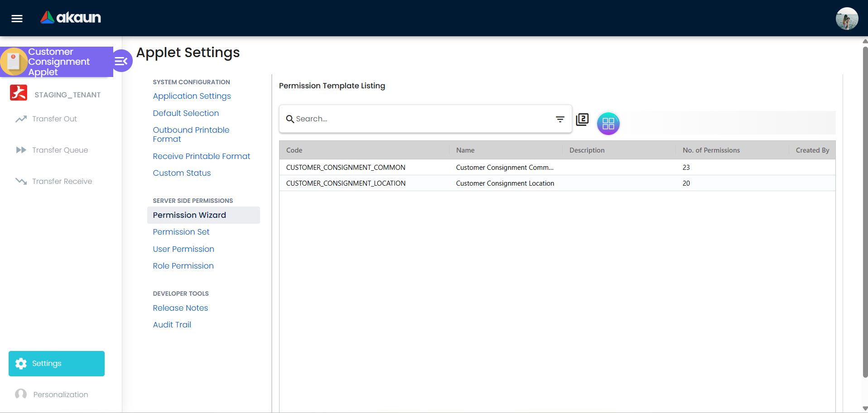Open the filter options beside the search bar
The image size is (868, 413).
coord(560,119)
